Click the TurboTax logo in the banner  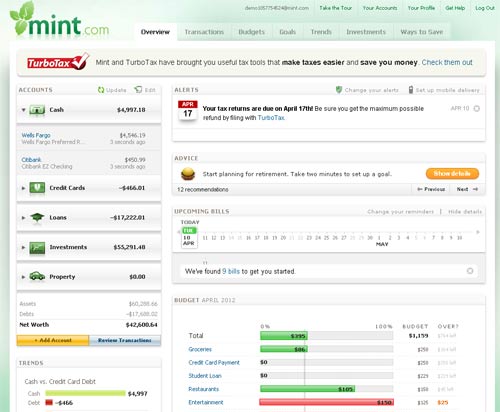58,62
